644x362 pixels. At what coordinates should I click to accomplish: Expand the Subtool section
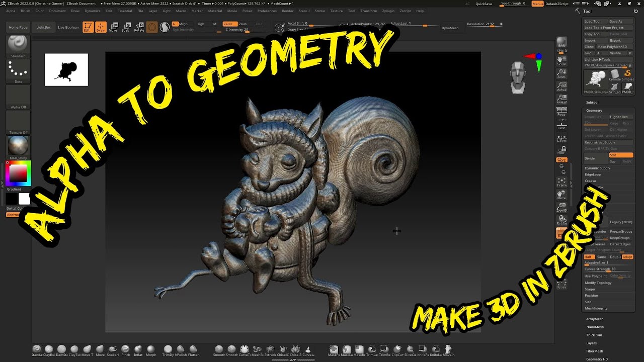593,102
